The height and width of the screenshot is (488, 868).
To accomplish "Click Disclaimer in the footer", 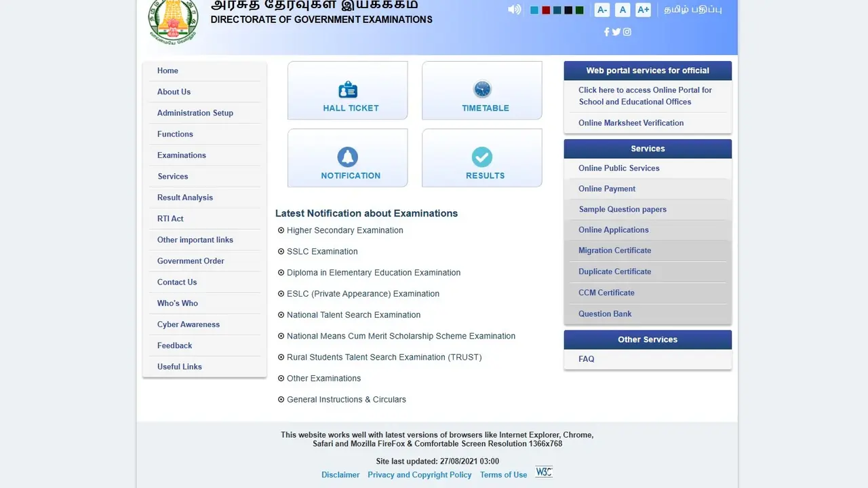I will click(340, 474).
